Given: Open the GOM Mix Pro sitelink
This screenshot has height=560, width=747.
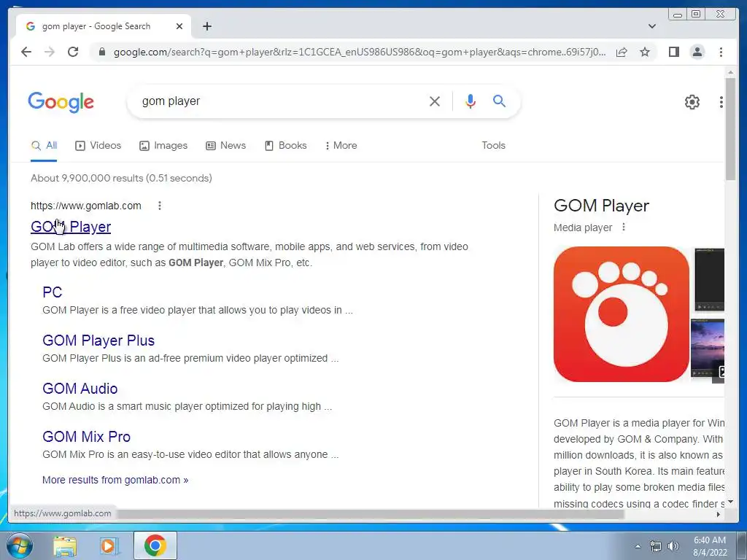Looking at the screenshot, I should [86, 437].
